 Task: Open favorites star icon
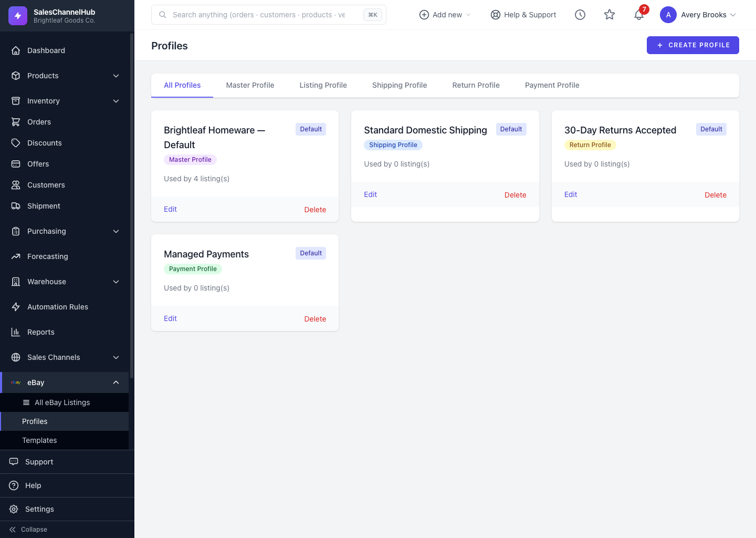610,15
